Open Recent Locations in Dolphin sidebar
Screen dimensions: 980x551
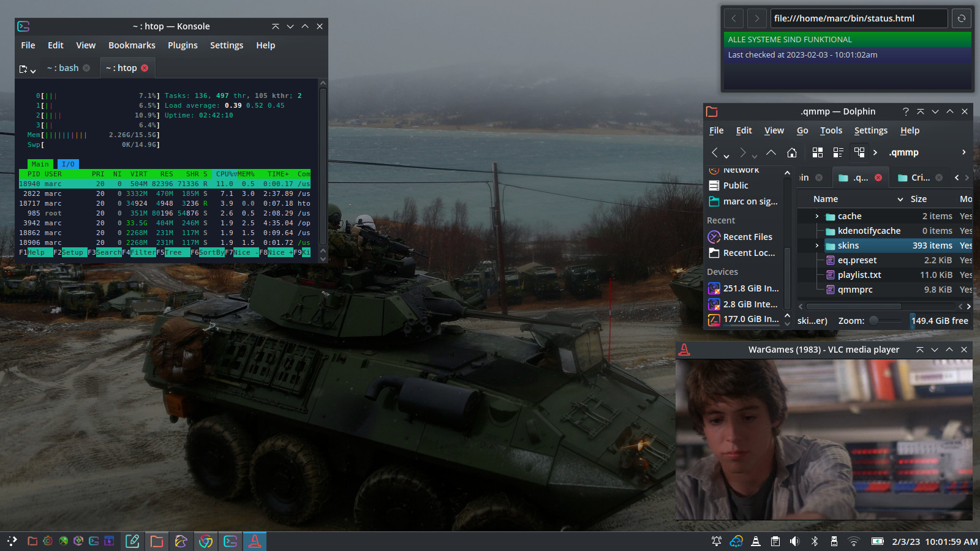pos(744,253)
